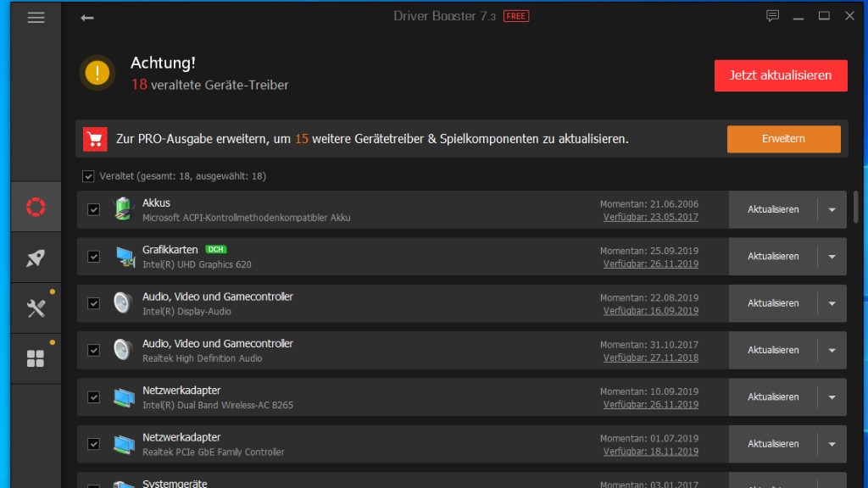
Task: Click Aktualisieren for Realtek High Definition Audio
Action: [x=773, y=350]
